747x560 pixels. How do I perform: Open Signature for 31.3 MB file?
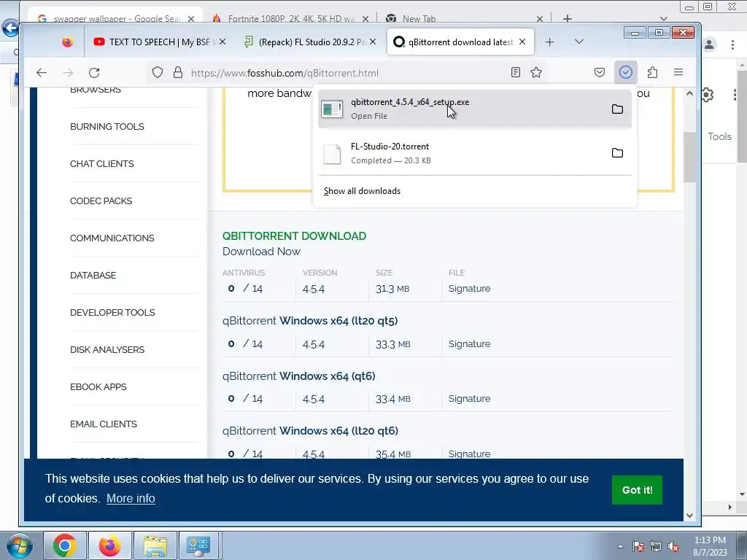coord(469,289)
